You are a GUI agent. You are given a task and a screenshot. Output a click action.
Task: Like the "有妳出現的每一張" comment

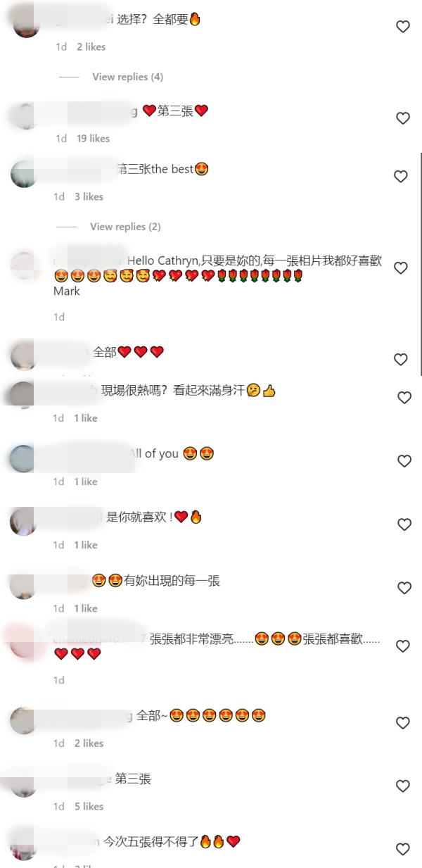tap(404, 588)
